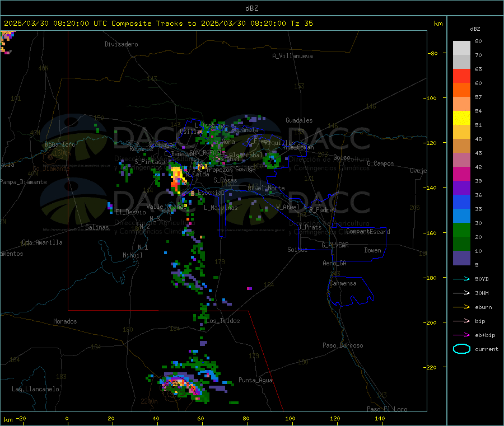This screenshot has height=426, width=504.
Task: Click the -220 km tick on vertical axis
Action: click(431, 367)
